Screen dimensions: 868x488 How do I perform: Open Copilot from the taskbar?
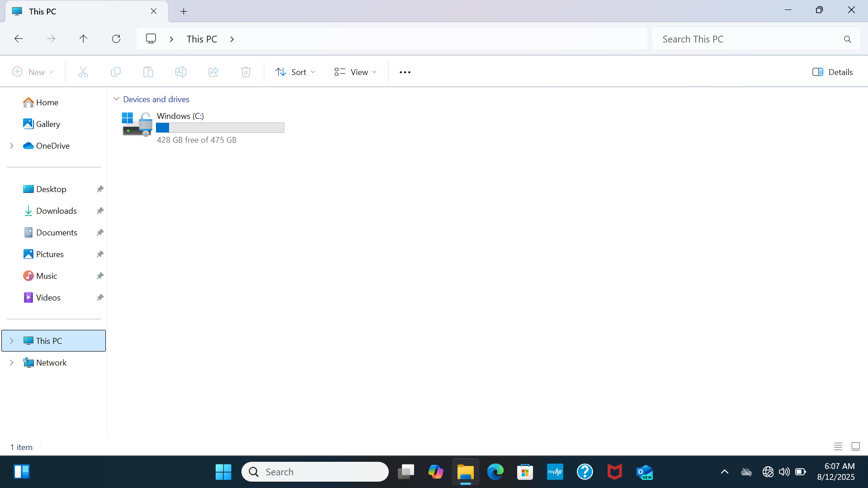pyautogui.click(x=435, y=472)
